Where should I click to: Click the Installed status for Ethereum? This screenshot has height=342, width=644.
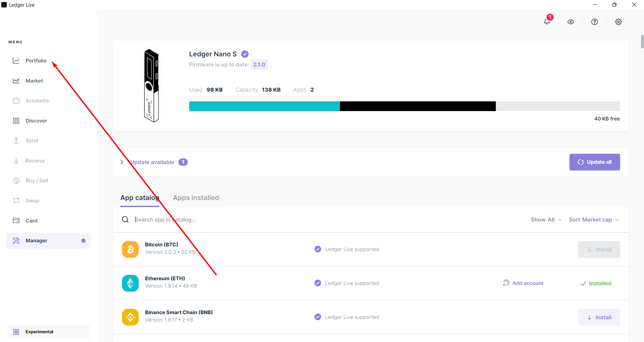click(596, 283)
